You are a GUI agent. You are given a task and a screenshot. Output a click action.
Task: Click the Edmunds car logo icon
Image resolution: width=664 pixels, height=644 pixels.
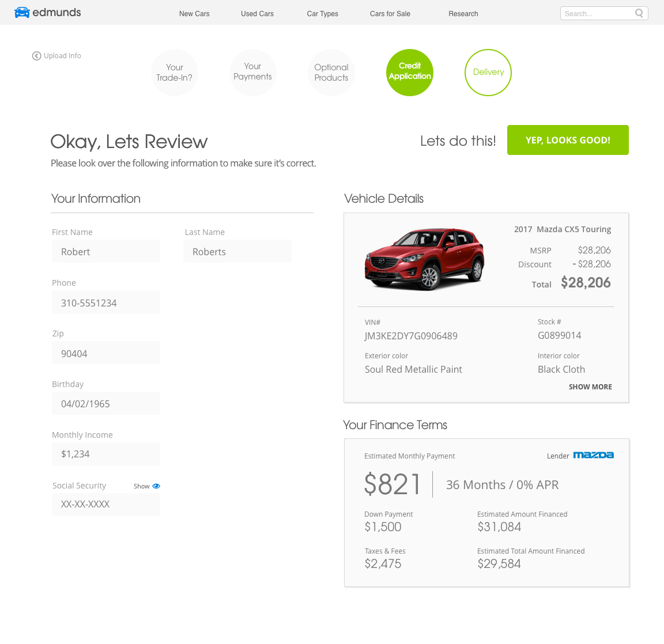pos(22,12)
